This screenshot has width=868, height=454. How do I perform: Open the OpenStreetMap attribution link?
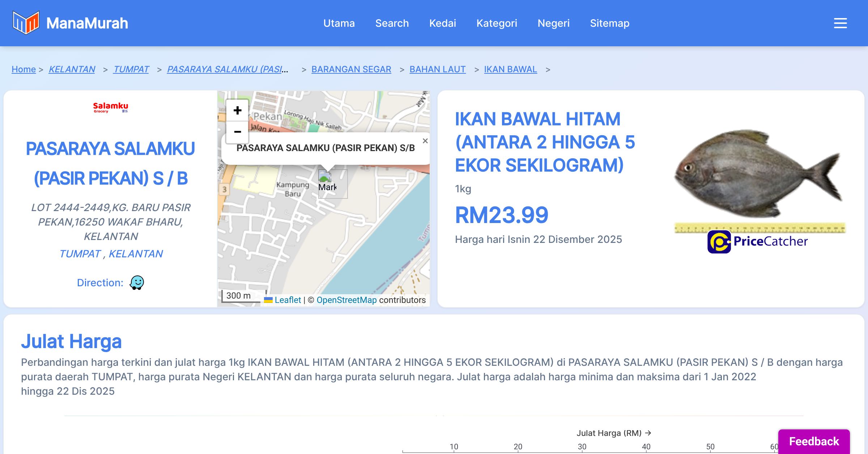coord(346,300)
